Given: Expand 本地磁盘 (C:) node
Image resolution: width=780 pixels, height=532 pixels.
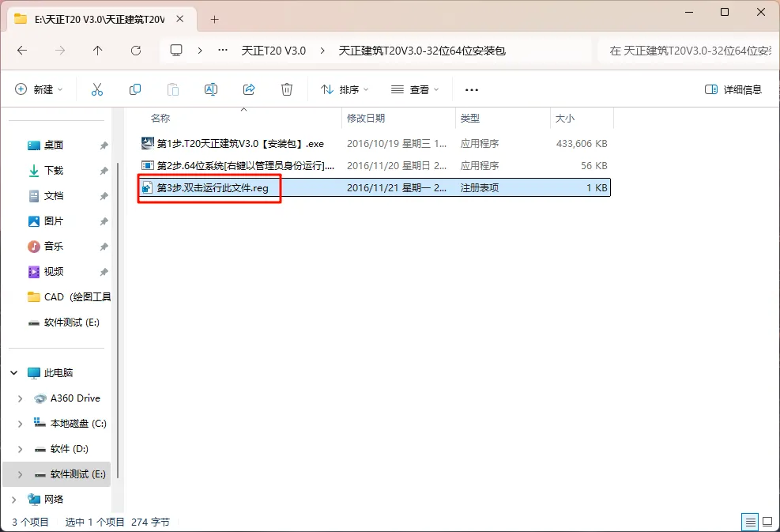Looking at the screenshot, I should [20, 424].
